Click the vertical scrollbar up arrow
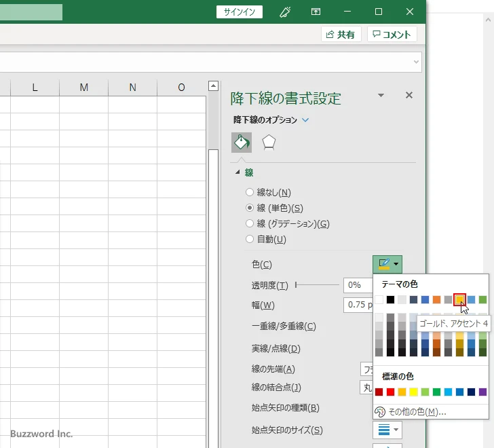Screen dimensions: 494x448 coord(213,86)
